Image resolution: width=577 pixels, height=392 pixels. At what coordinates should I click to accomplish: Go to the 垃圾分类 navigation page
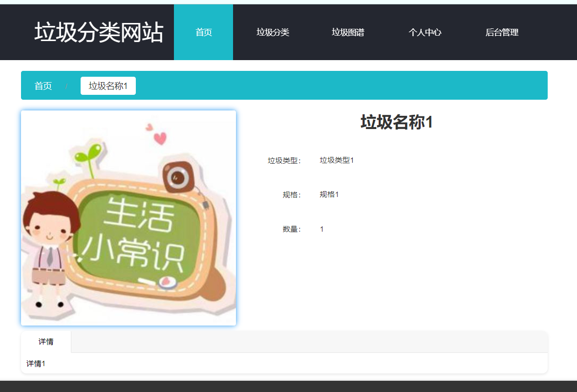pyautogui.click(x=273, y=33)
